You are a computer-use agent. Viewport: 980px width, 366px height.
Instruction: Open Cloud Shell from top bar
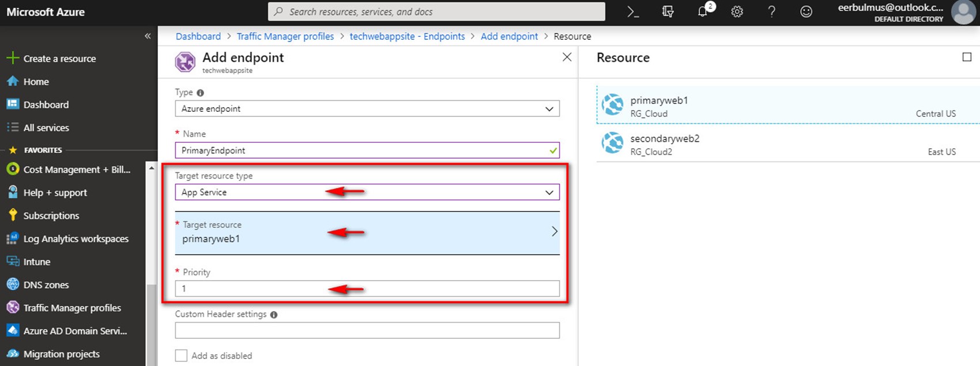point(633,12)
